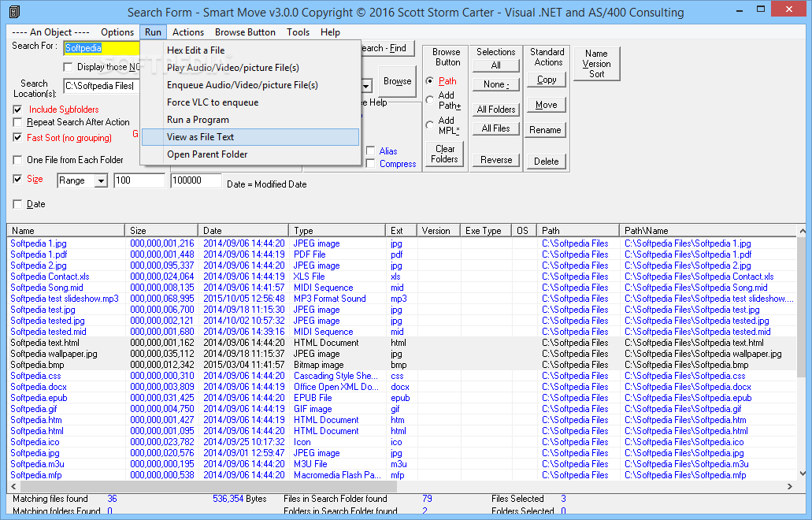812x520 pixels.
Task: Click the Search Location(s) field
Action: pyautogui.click(x=102, y=86)
